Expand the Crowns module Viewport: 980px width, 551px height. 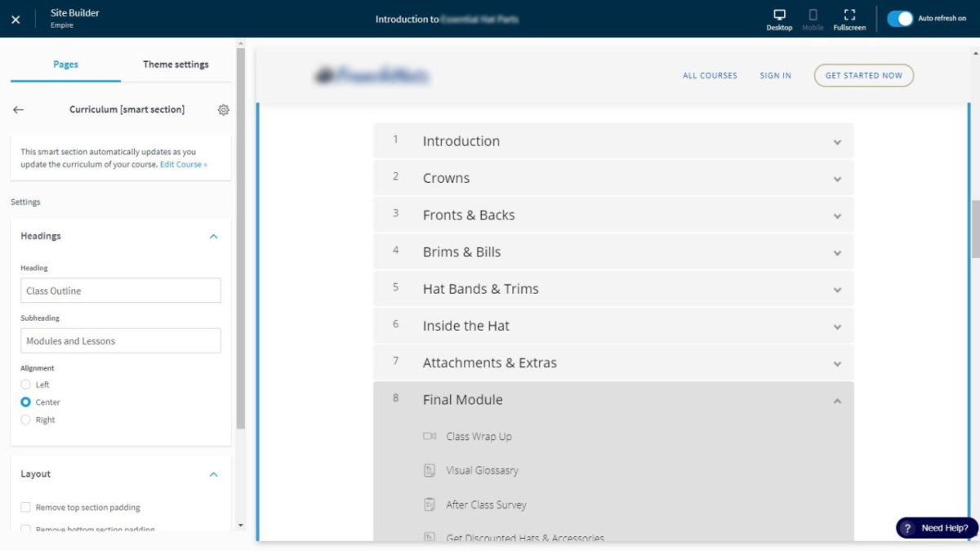click(x=837, y=179)
